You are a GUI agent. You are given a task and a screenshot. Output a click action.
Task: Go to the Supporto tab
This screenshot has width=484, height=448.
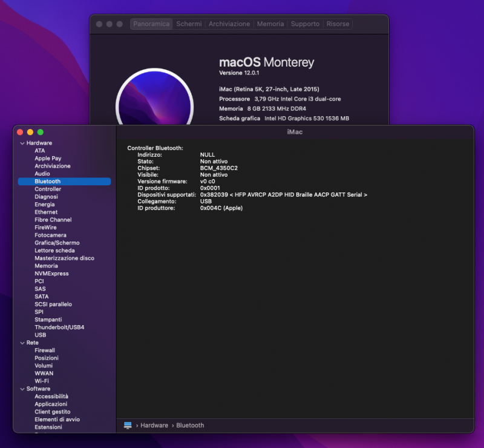(x=305, y=24)
